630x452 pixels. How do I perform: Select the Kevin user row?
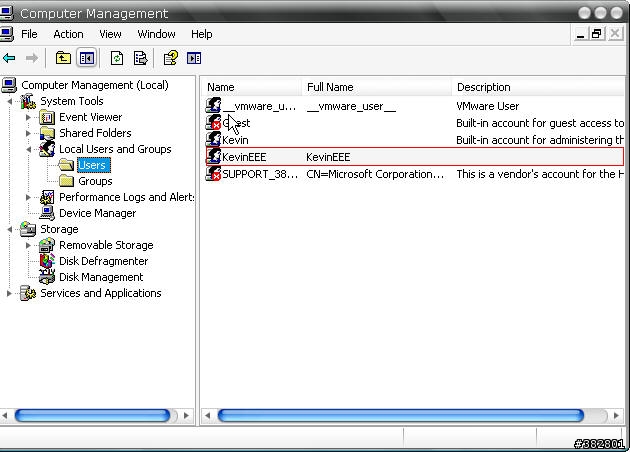click(415, 140)
